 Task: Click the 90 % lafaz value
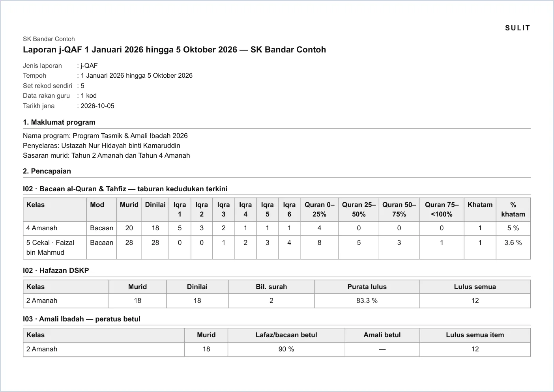click(x=286, y=349)
